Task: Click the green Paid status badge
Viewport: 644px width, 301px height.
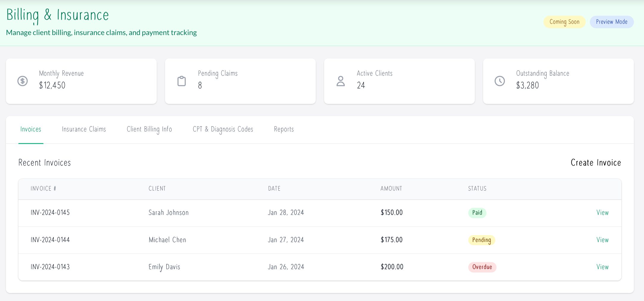Action: point(477,213)
